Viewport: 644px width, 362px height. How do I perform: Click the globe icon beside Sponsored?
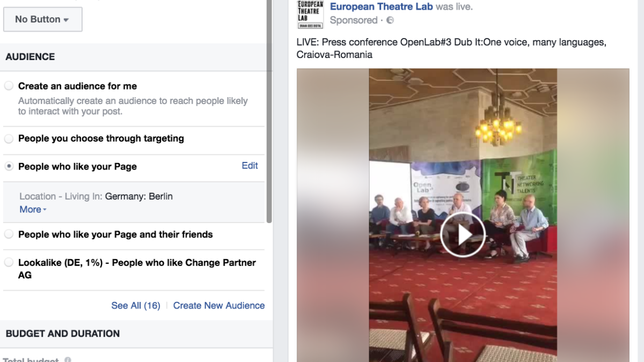pos(390,20)
